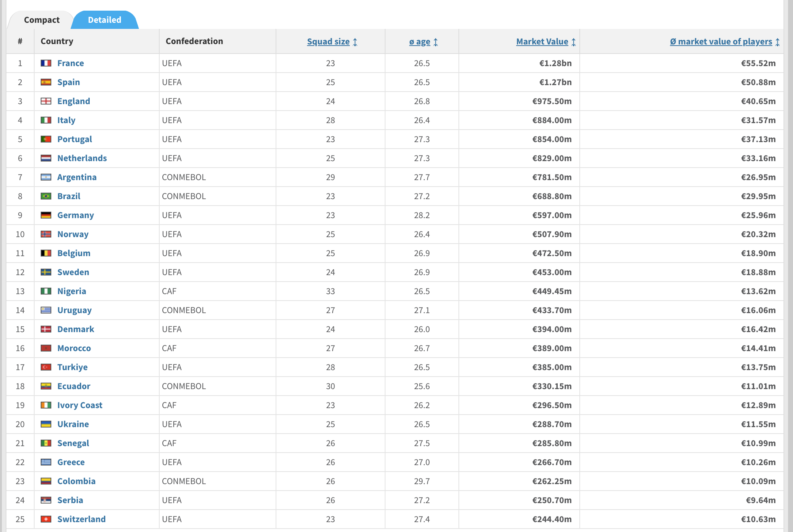Click the Switzerland flag icon
This screenshot has height=532, width=793.
(46, 519)
